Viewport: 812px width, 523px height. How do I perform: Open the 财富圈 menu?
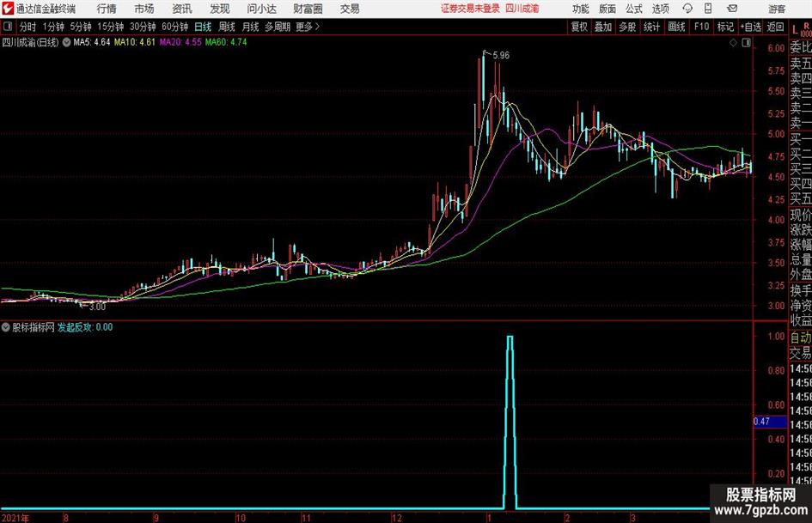308,9
